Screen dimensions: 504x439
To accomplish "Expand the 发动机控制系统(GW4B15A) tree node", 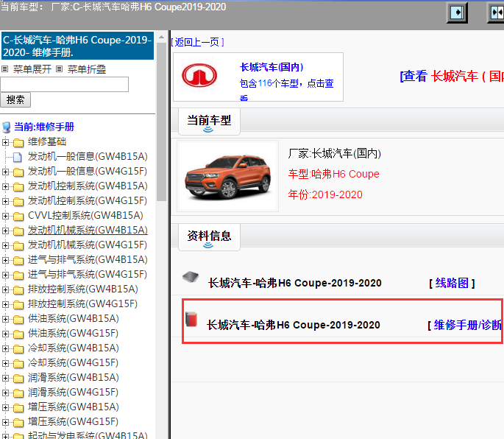I will 6,186.
